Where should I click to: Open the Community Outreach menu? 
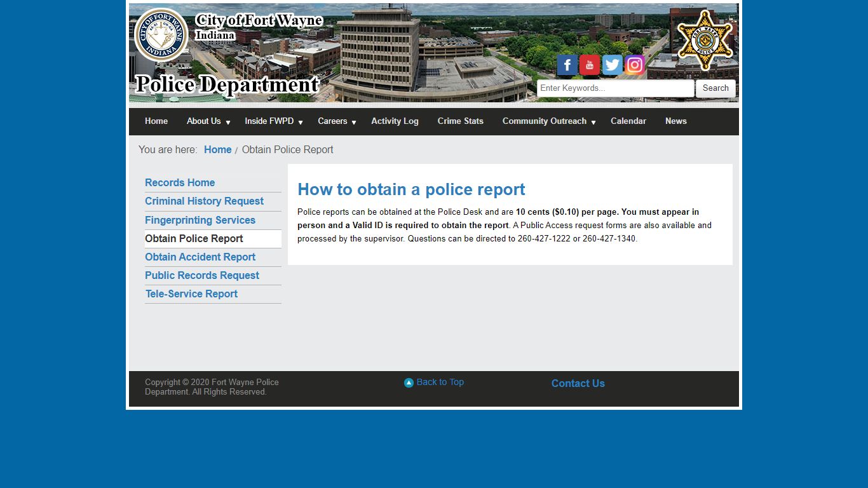click(545, 121)
